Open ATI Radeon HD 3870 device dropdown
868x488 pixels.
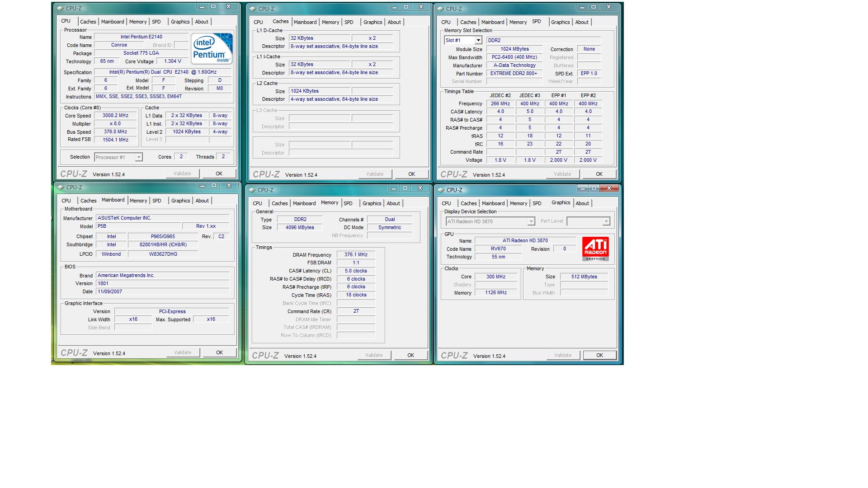531,221
